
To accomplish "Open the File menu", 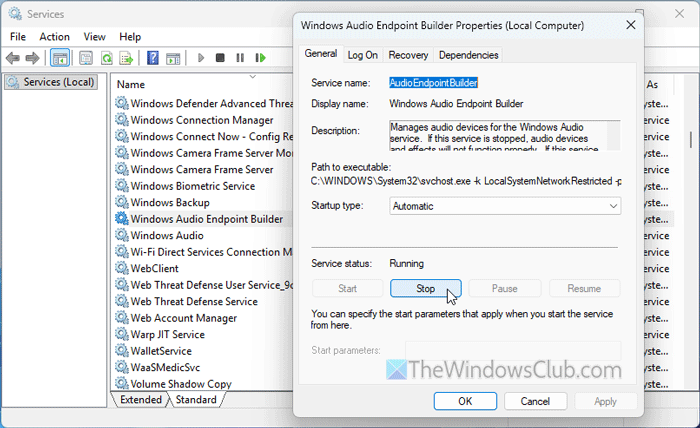I will (x=18, y=37).
